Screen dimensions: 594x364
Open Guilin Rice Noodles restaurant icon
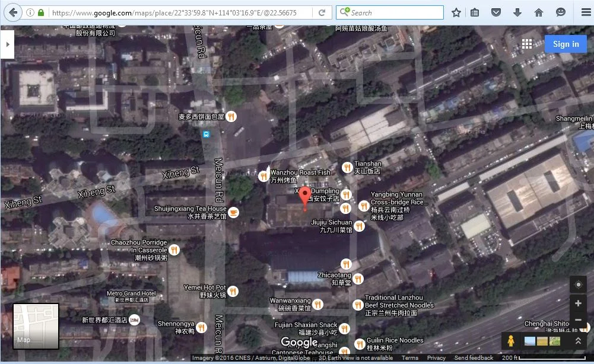click(360, 344)
